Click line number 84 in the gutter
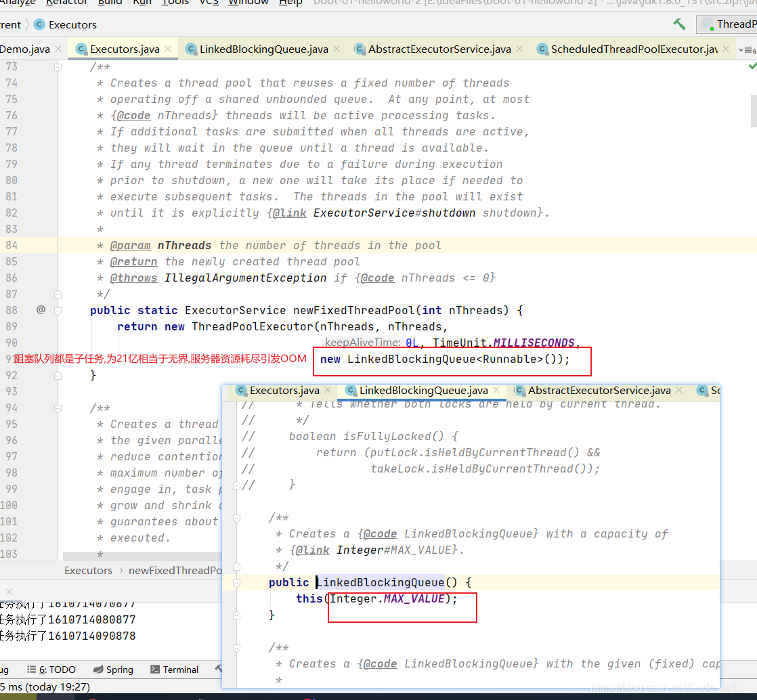 click(x=12, y=245)
